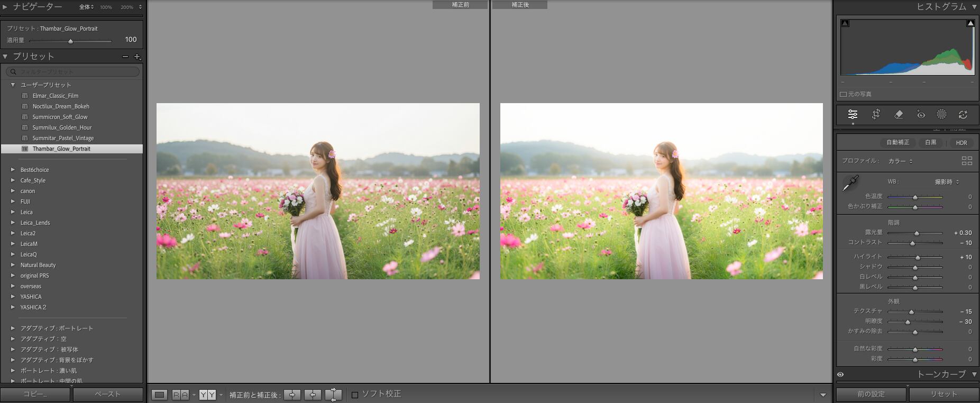980x403 pixels.
Task: Click the circular-arrows icon in tool strip
Action: (x=963, y=114)
